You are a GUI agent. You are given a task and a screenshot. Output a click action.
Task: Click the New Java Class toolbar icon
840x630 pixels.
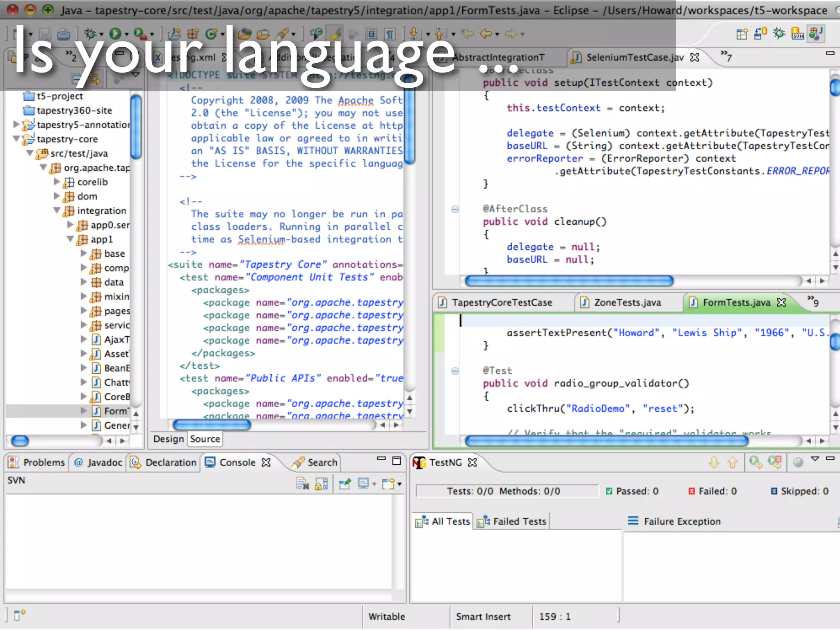pyautogui.click(x=211, y=34)
